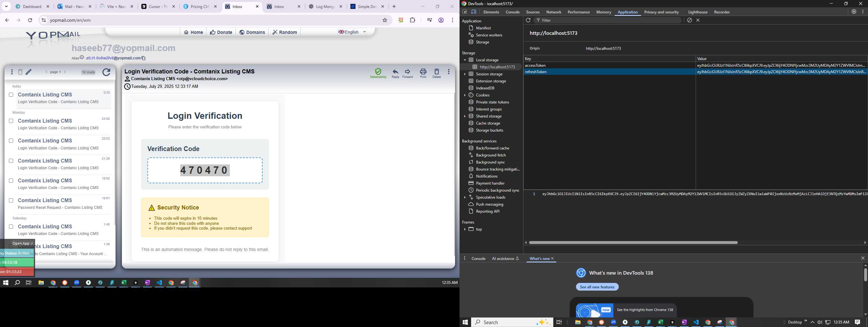Select checkbox for Password Reset Request email

click(11, 201)
